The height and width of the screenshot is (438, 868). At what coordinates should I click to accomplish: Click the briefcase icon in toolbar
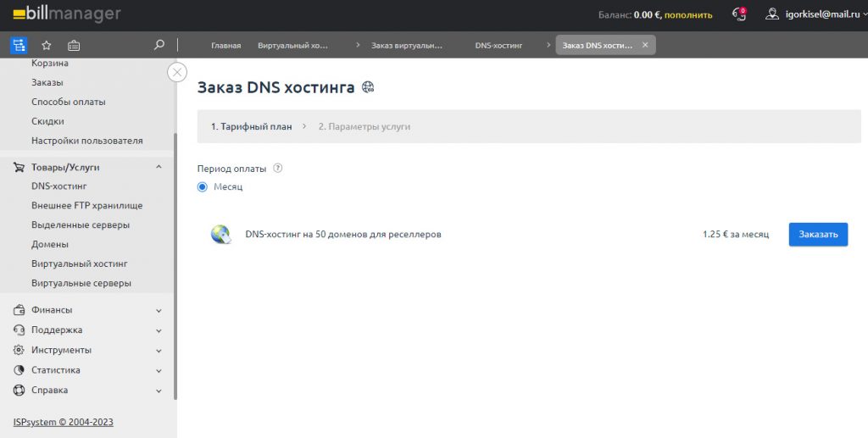point(74,45)
